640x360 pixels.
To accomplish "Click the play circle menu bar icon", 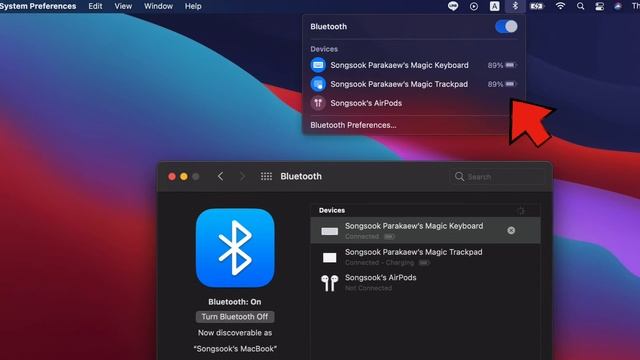I will 473,6.
